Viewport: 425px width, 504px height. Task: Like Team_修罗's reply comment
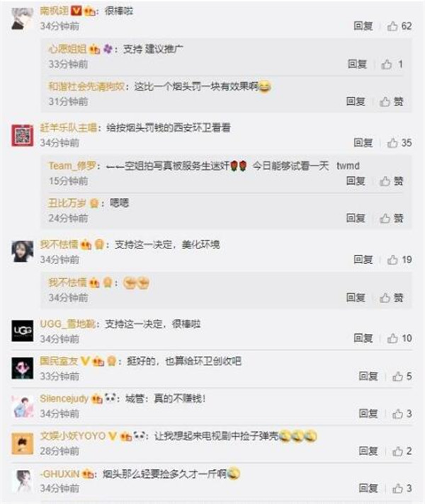(x=391, y=181)
